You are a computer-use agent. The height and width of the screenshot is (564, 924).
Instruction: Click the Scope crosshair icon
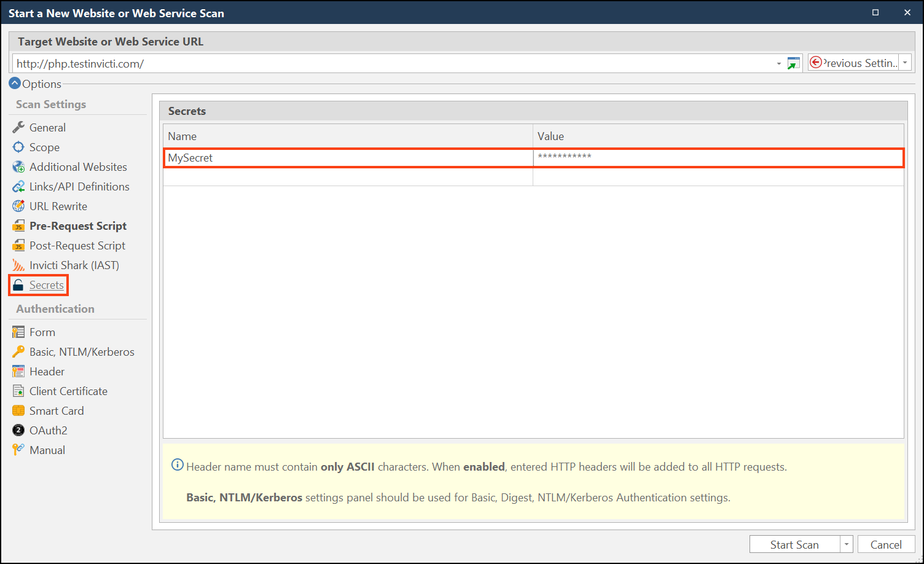coord(18,147)
